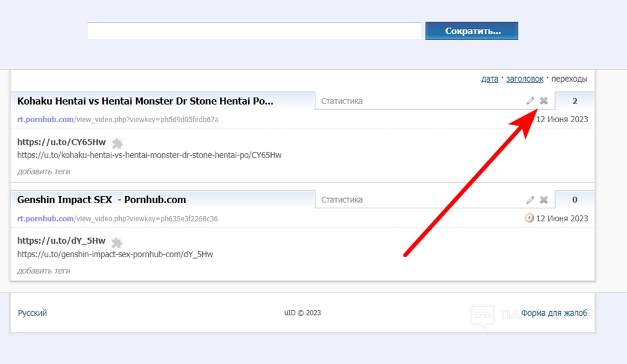627x364 pixels.
Task: Click the source URL with viewkey ph5d9d05fedb67a
Action: click(x=118, y=120)
